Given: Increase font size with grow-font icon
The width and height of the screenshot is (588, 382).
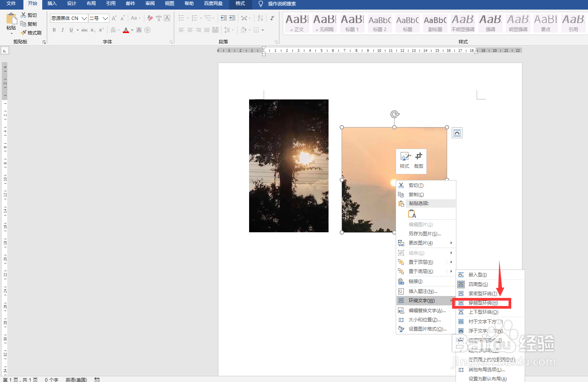Looking at the screenshot, I should (114, 18).
